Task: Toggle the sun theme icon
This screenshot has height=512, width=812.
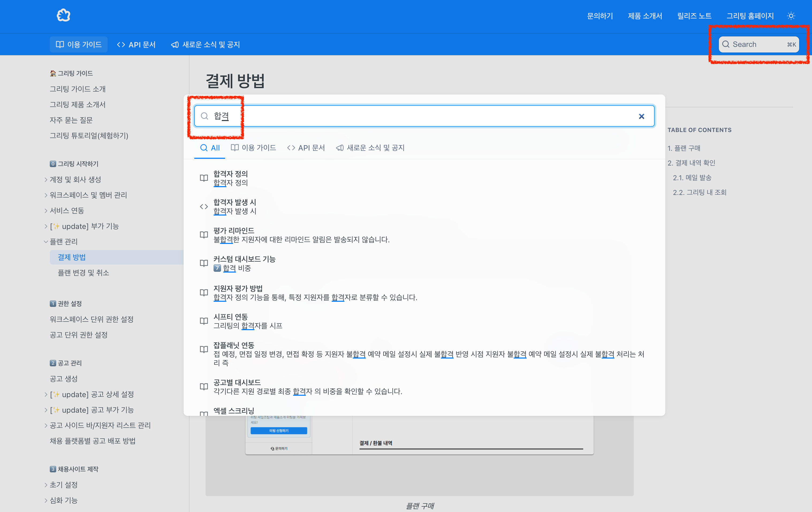Action: click(x=791, y=16)
